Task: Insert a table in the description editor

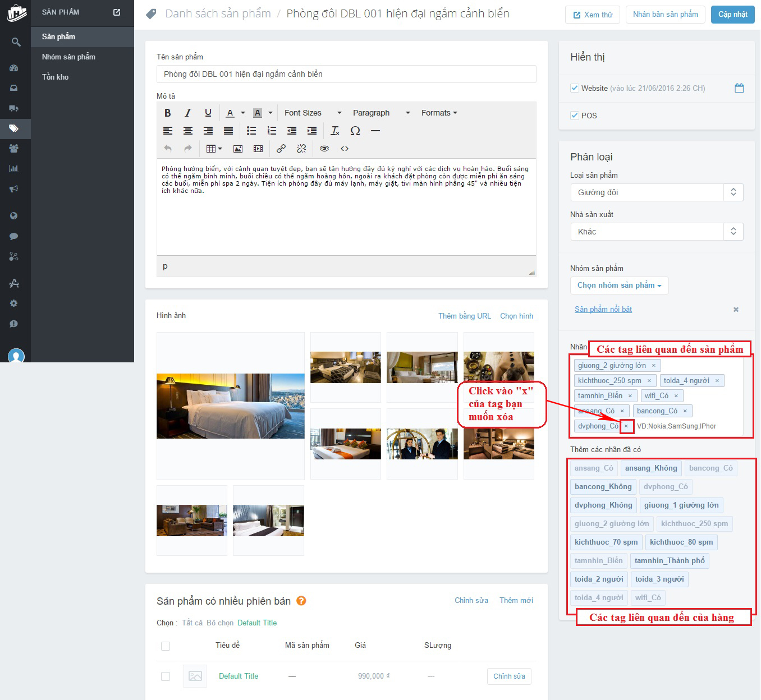Action: click(214, 149)
